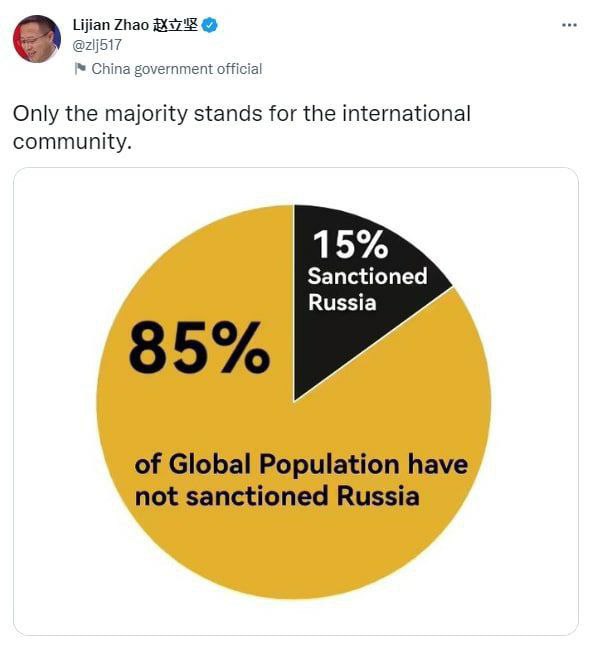Screen dimensions: 591x646
Task: Click the word 'community.' in tweet
Action: click(x=72, y=141)
